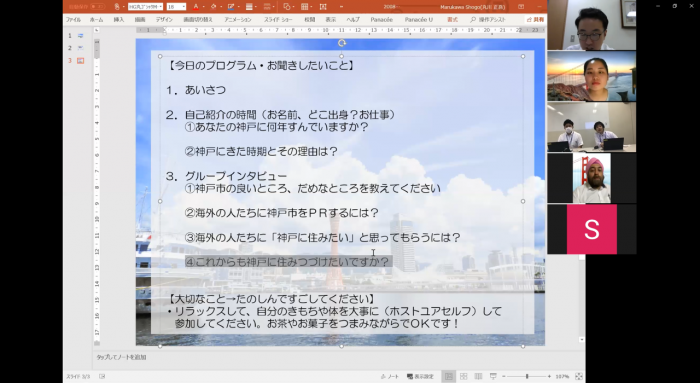The image size is (700, 383).
Task: Switch to Reading view icon
Action: click(x=478, y=377)
